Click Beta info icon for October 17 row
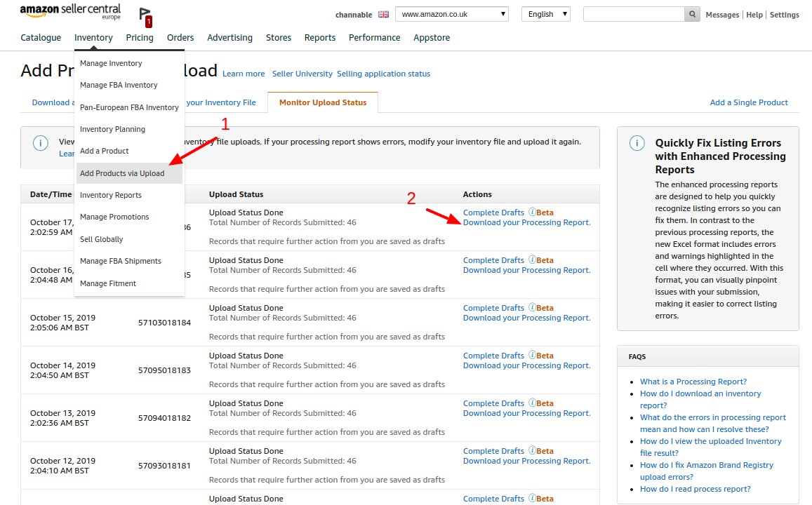The image size is (812, 505). point(532,212)
